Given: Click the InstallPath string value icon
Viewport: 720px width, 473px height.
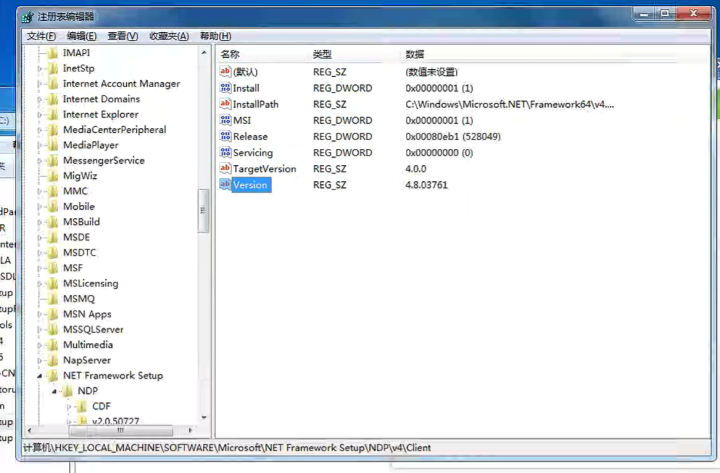Looking at the screenshot, I should [225, 104].
